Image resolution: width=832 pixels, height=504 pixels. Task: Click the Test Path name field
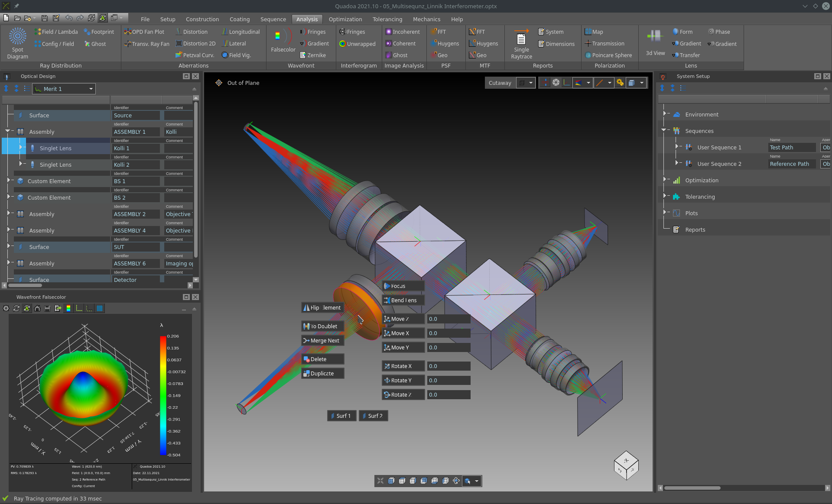coord(792,148)
